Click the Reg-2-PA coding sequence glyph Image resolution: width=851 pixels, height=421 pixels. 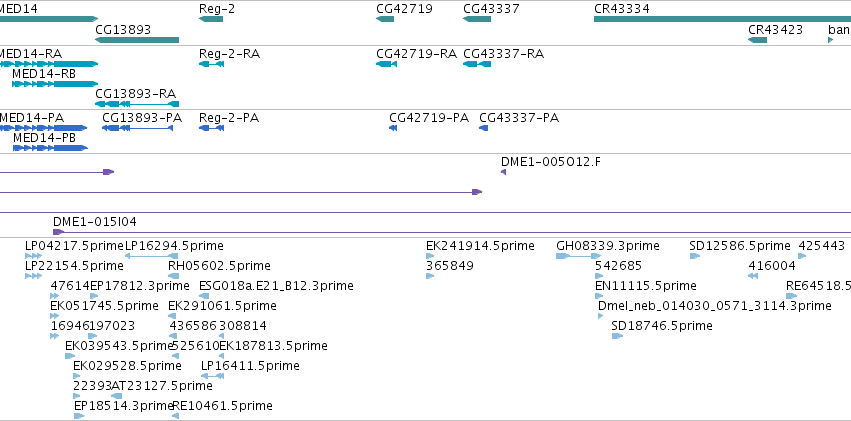pyautogui.click(x=212, y=128)
